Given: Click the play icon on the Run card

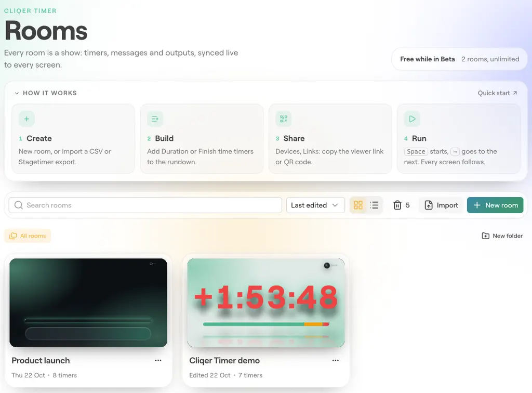Looking at the screenshot, I should pyautogui.click(x=412, y=119).
